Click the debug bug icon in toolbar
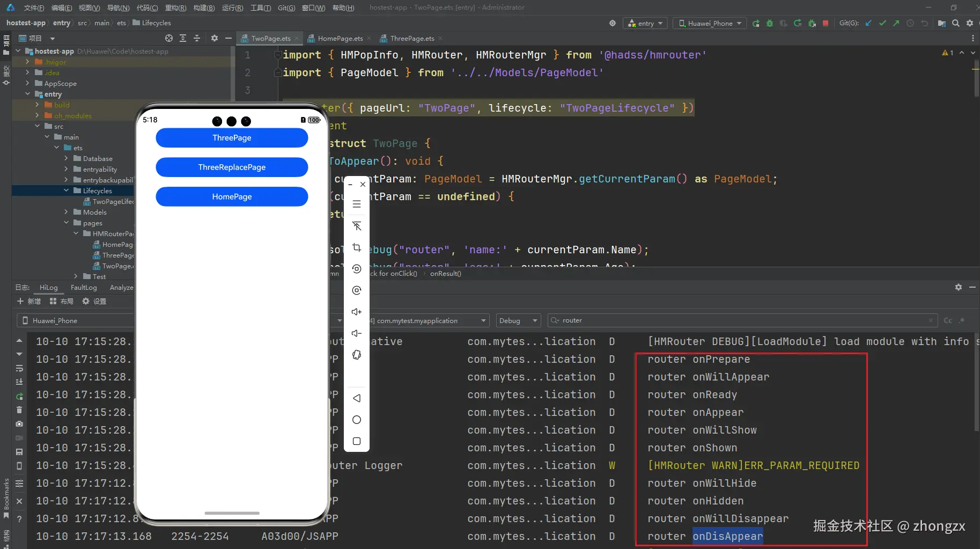Viewport: 980px width, 549px height. [770, 23]
